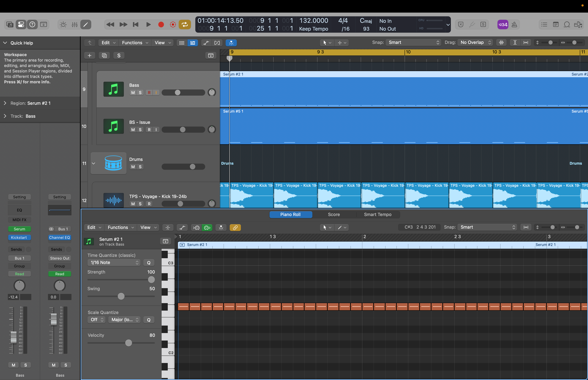Viewport: 588px width, 380px height.
Task: Click the Add Track plus button
Action: click(x=89, y=55)
